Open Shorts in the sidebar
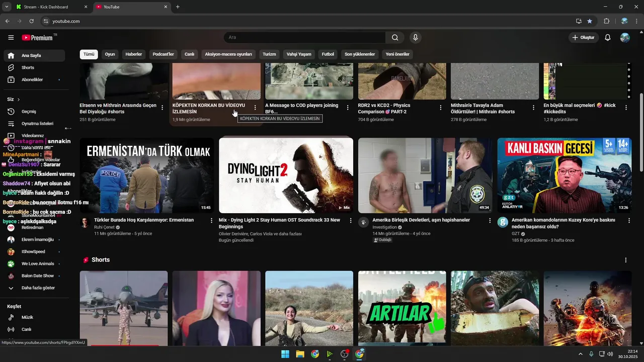 pos(34,67)
